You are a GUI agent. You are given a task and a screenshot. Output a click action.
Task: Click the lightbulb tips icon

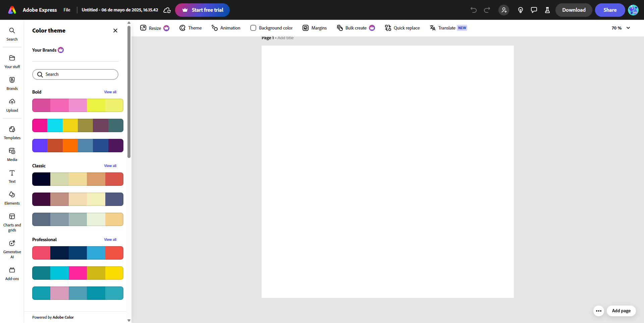521,10
